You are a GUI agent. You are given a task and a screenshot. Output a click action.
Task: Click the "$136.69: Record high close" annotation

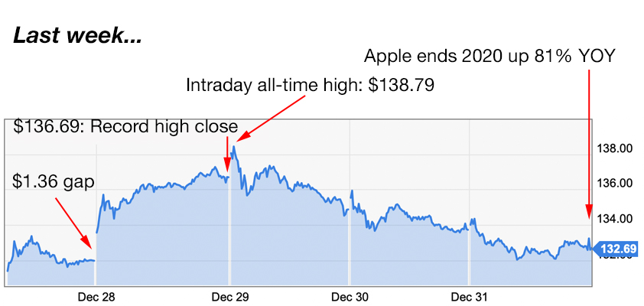point(126,125)
